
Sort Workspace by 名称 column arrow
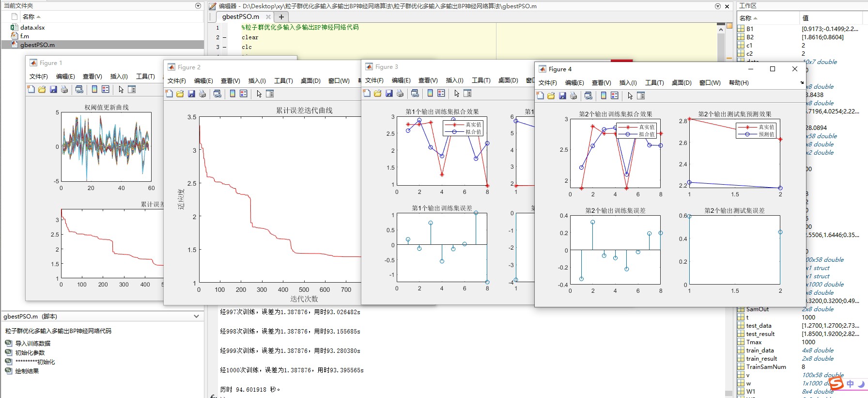coord(756,18)
